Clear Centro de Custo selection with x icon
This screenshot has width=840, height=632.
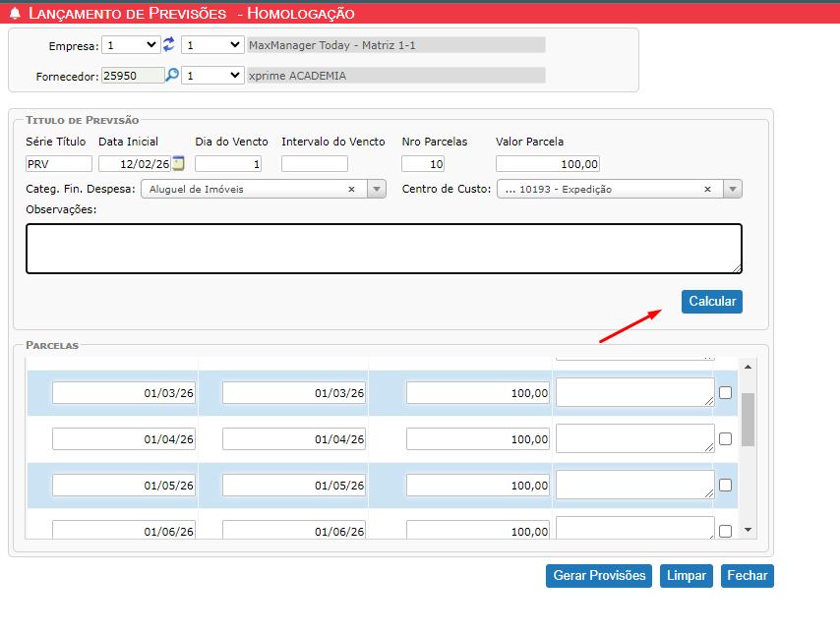tap(707, 189)
